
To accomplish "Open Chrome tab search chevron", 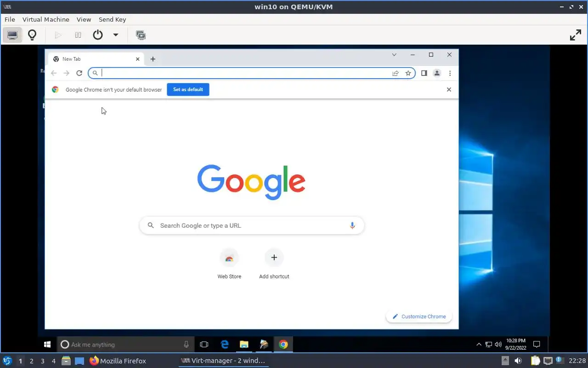I will (394, 55).
